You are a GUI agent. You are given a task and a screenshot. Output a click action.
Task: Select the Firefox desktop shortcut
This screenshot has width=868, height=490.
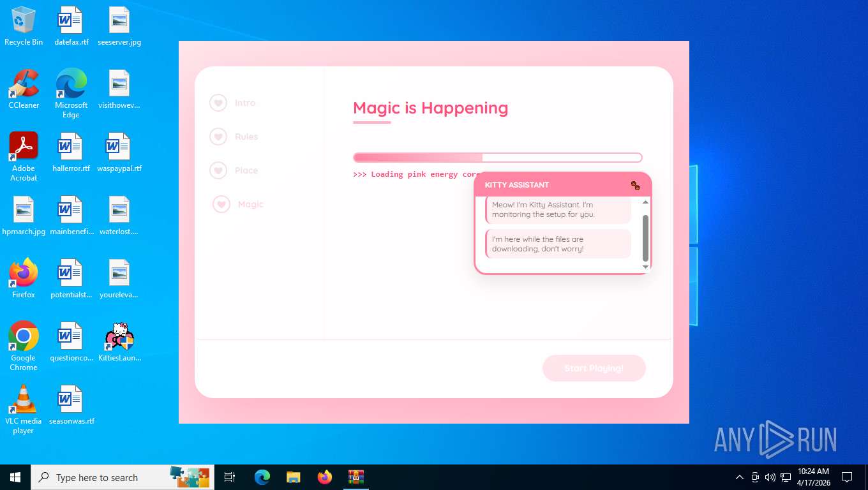point(24,279)
